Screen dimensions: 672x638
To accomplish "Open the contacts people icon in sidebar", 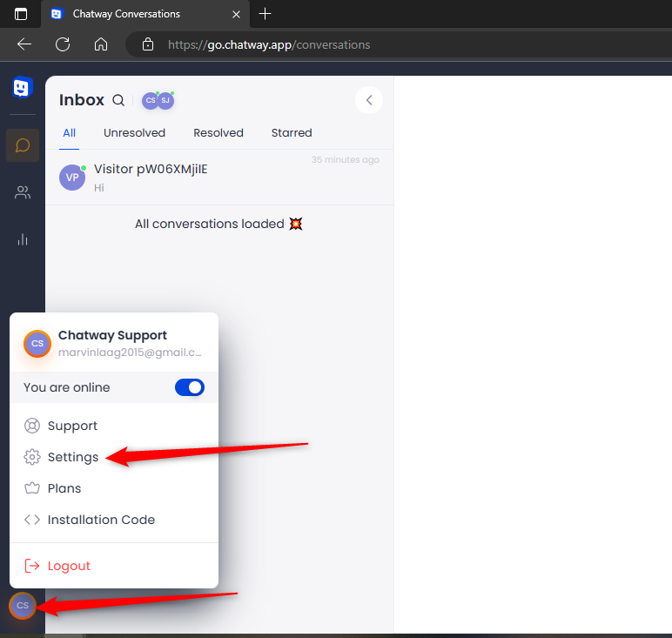I will click(23, 192).
